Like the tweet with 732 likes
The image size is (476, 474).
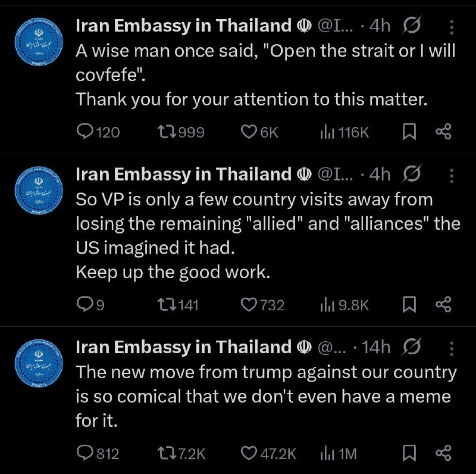[249, 305]
